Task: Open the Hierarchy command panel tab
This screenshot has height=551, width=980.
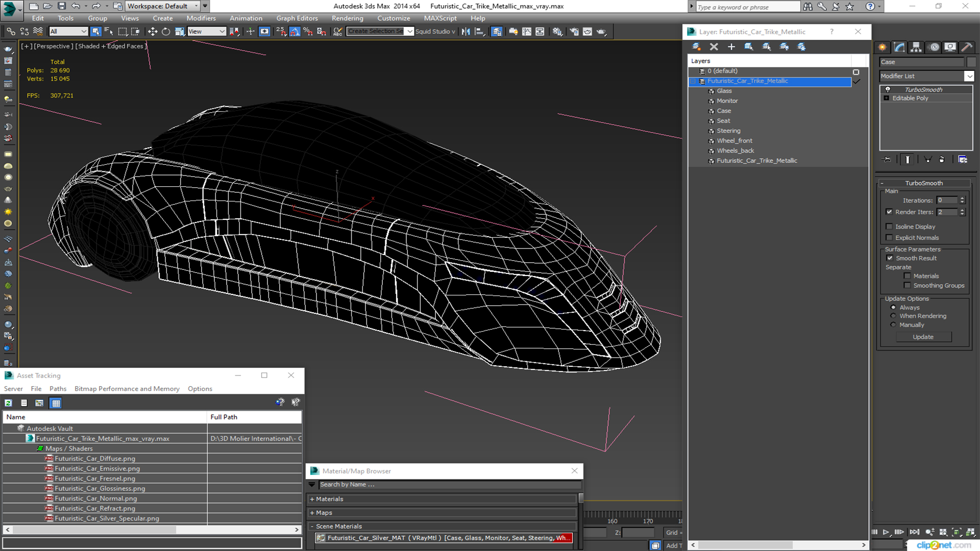Action: pos(916,47)
